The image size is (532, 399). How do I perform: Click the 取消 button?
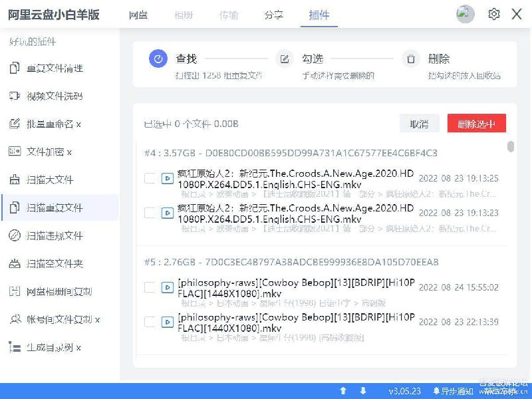[x=420, y=124]
